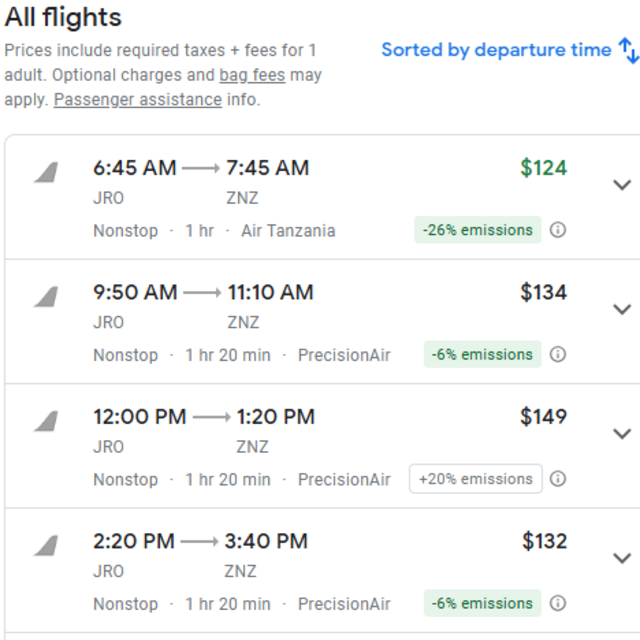Click the -26% emissions badge

(478, 230)
